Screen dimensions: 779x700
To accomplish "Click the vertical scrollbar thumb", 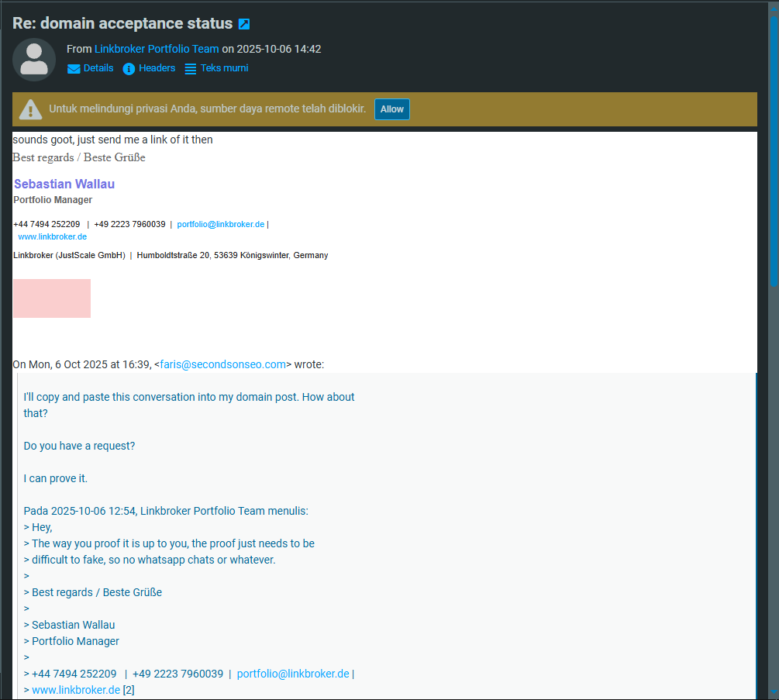I will tap(773, 155).
